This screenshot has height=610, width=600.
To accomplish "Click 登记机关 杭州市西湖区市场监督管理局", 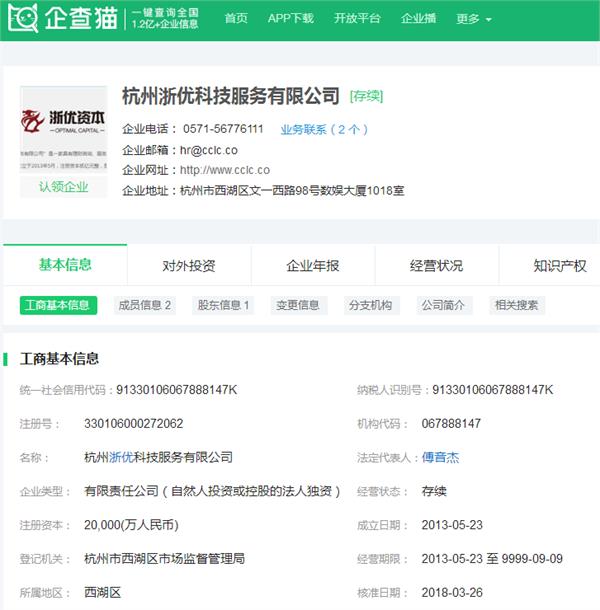I will pyautogui.click(x=165, y=559).
